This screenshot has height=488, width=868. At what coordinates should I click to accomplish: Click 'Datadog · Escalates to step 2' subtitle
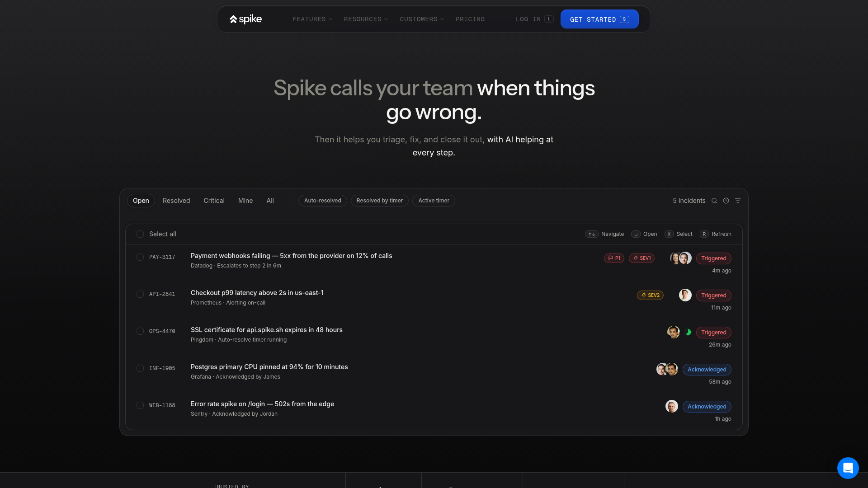236,266
